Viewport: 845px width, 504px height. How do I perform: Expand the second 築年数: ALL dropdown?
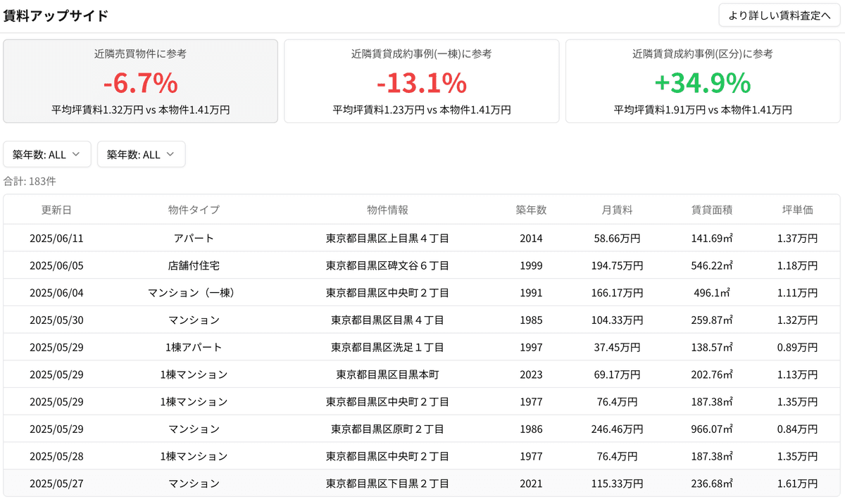[141, 155]
